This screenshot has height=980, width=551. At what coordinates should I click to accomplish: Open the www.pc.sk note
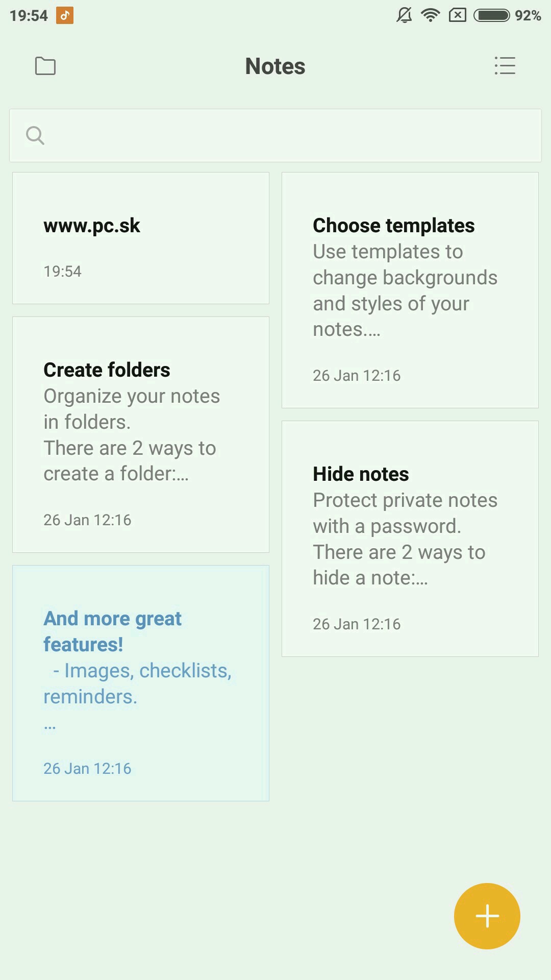coord(141,238)
